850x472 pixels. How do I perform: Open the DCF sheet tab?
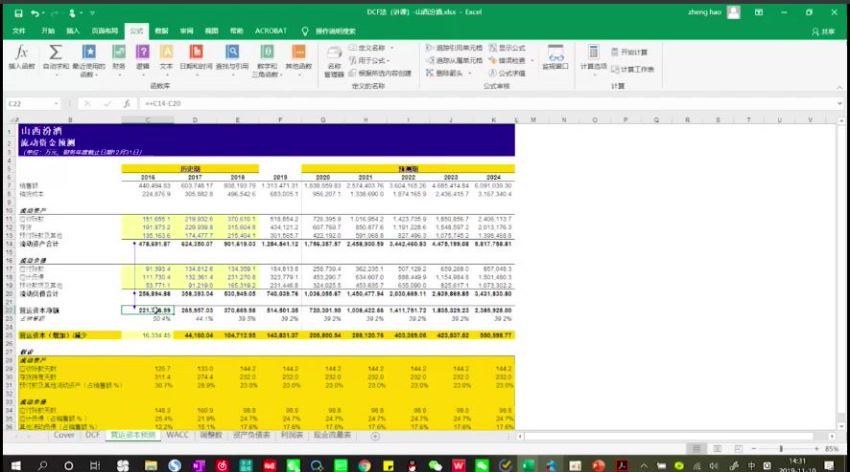(93, 435)
